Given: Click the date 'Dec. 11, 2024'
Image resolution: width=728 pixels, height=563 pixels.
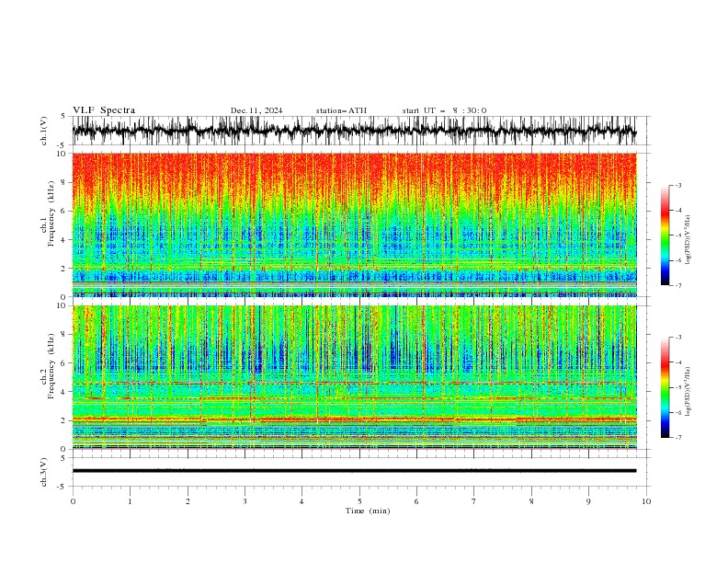Looking at the screenshot, I should [256, 110].
